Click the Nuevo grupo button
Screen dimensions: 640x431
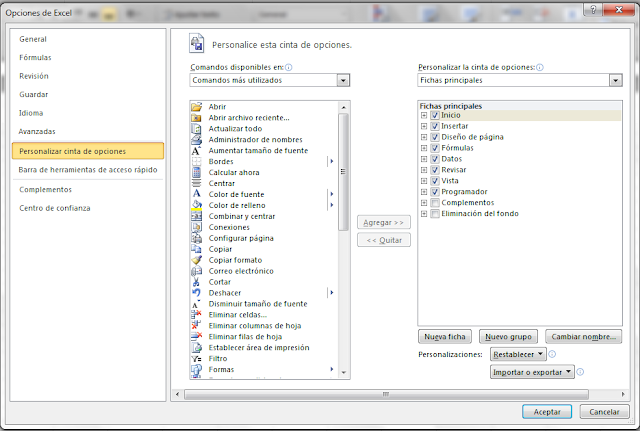(508, 337)
